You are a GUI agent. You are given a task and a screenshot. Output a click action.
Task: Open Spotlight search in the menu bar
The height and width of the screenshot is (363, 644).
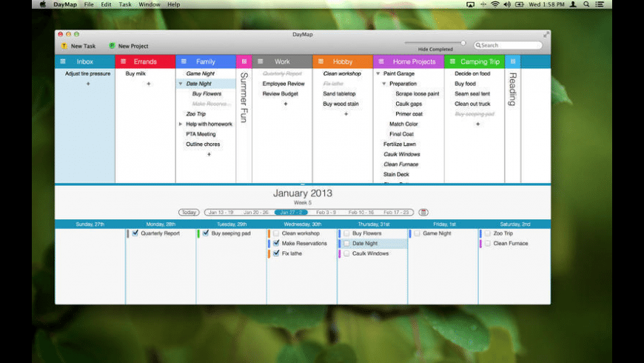(x=586, y=4)
